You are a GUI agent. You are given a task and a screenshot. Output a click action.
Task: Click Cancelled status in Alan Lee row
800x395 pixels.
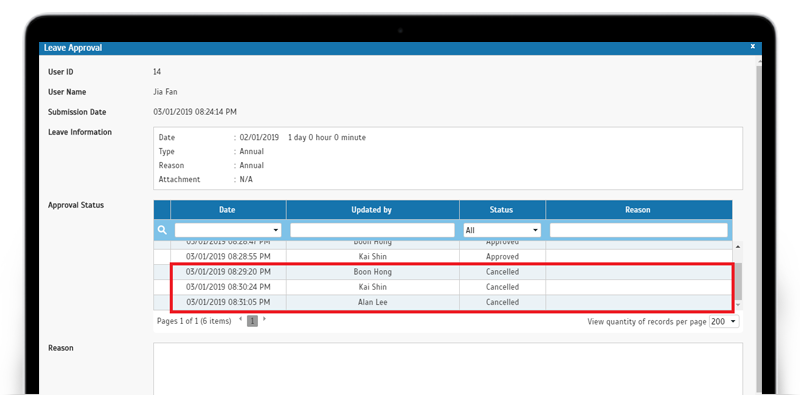[502, 302]
